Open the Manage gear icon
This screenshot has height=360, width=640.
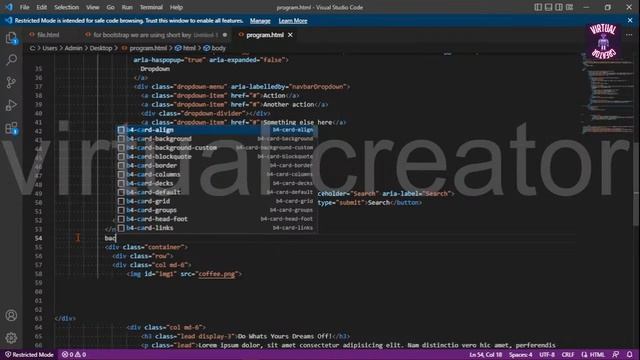[11, 338]
